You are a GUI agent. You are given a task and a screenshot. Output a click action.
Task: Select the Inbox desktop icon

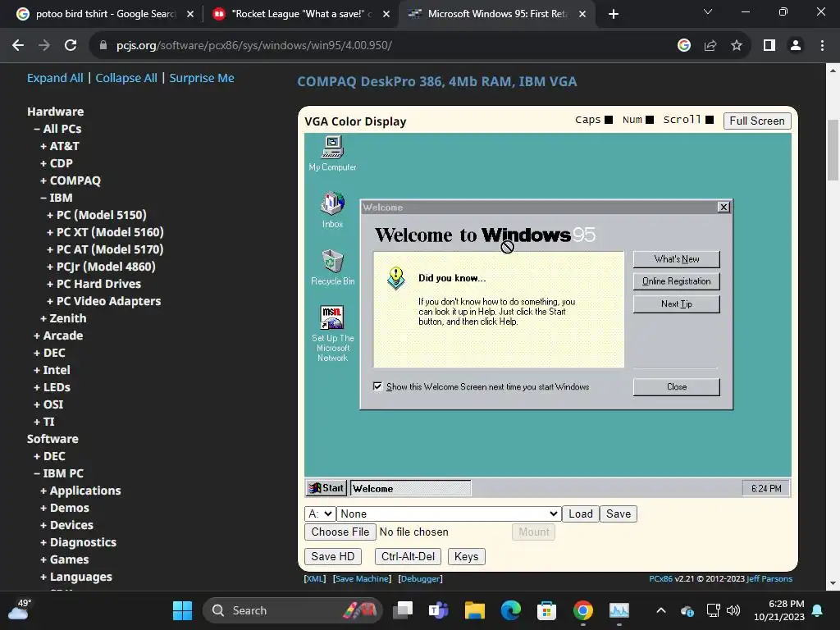(332, 210)
